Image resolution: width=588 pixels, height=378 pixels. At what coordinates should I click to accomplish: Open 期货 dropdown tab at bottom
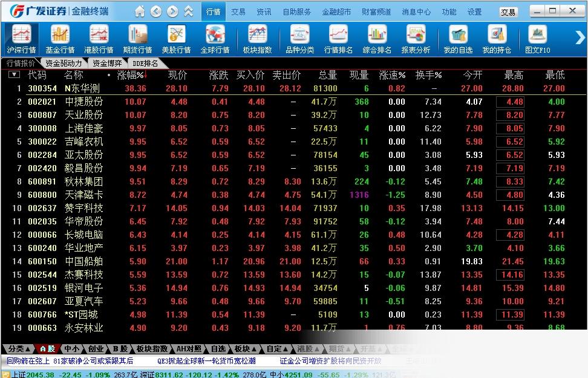pos(340,349)
